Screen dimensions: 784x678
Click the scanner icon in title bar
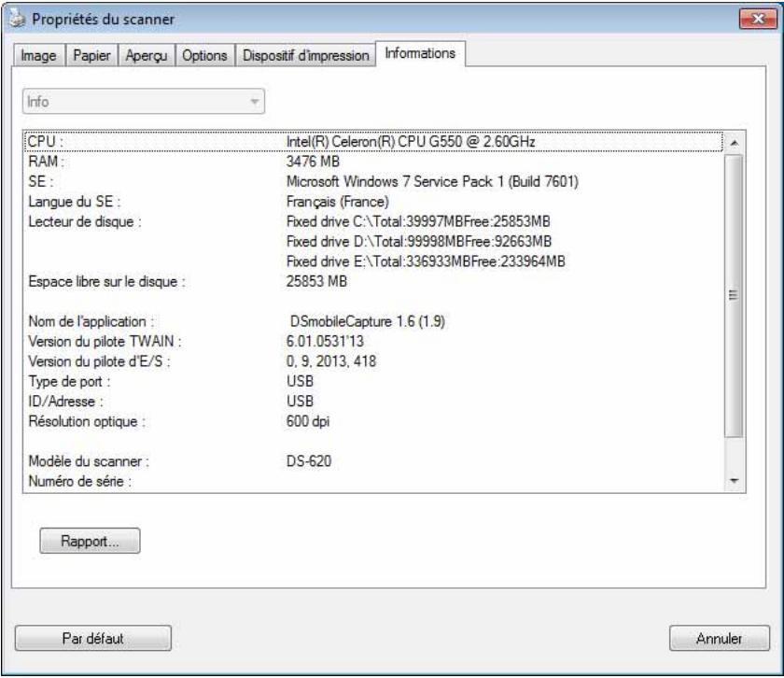(17, 19)
